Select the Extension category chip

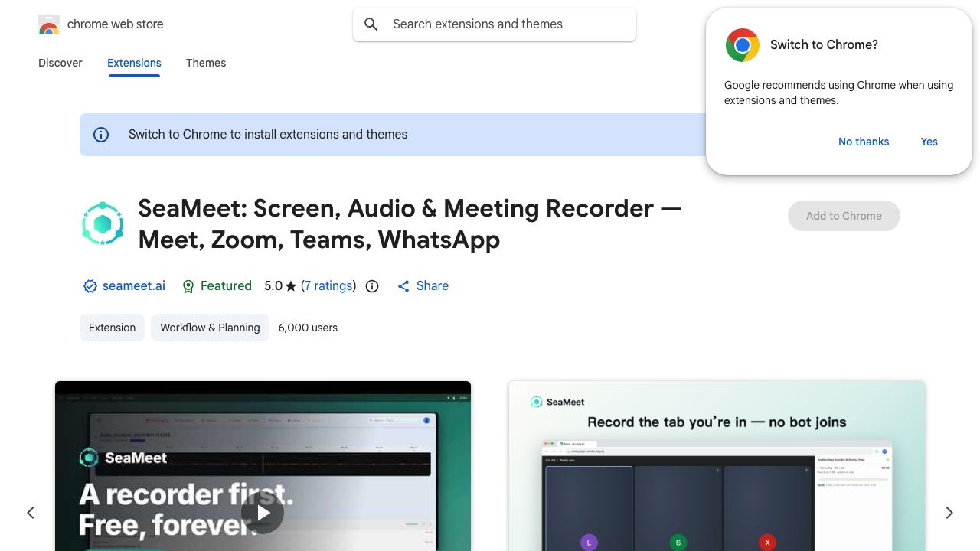(x=112, y=328)
